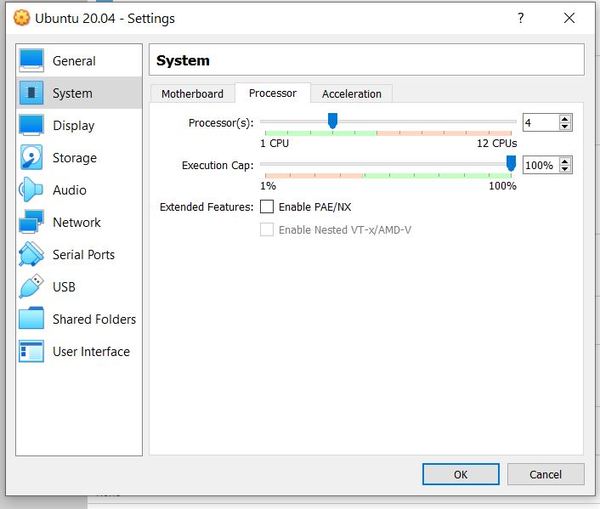The height and width of the screenshot is (509, 600).
Task: Click the Processor(s) slider handle
Action: 333,121
